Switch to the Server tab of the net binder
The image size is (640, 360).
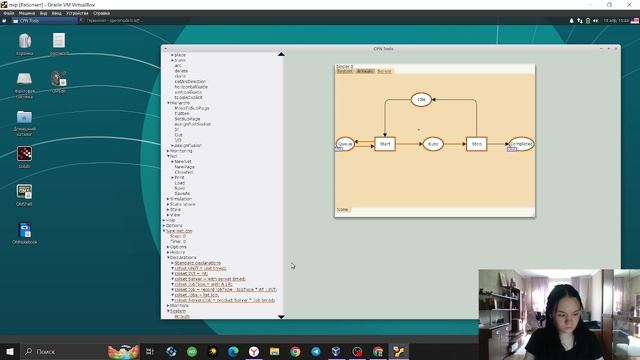tap(384, 71)
